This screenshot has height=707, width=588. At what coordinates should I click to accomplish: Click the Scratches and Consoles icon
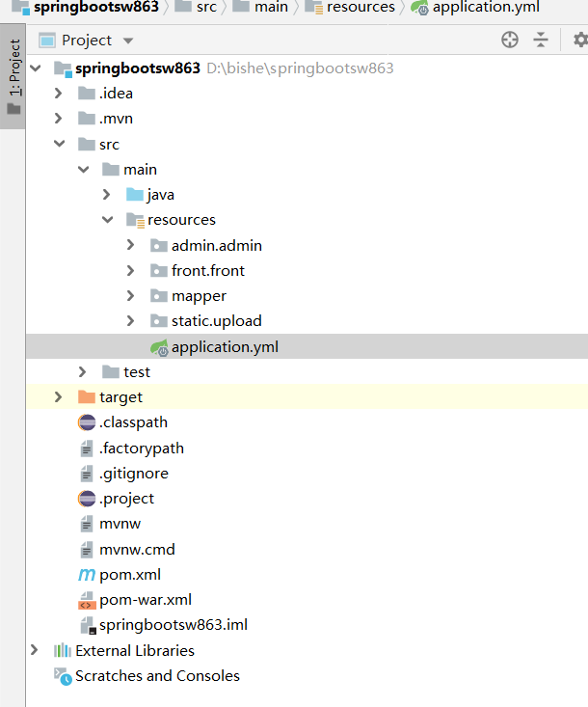pyautogui.click(x=63, y=676)
